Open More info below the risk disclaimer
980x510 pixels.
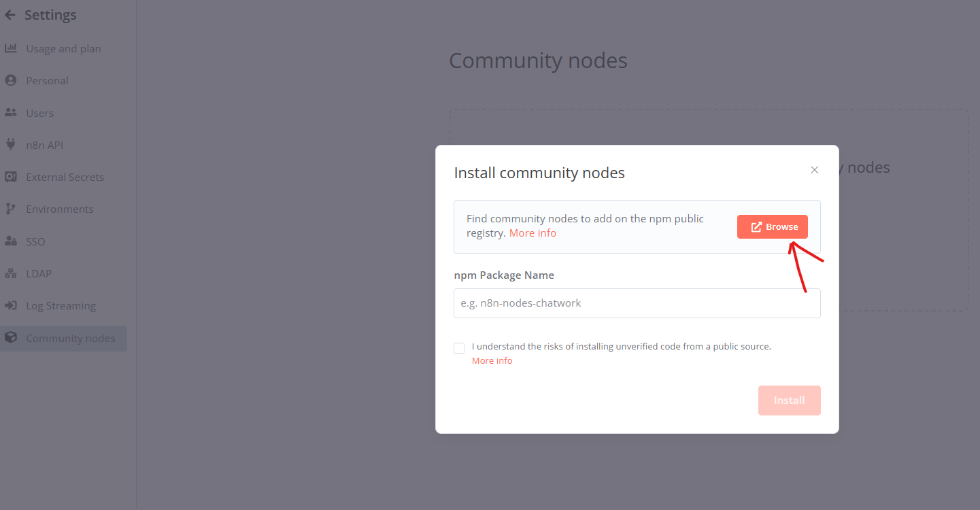[x=492, y=360]
